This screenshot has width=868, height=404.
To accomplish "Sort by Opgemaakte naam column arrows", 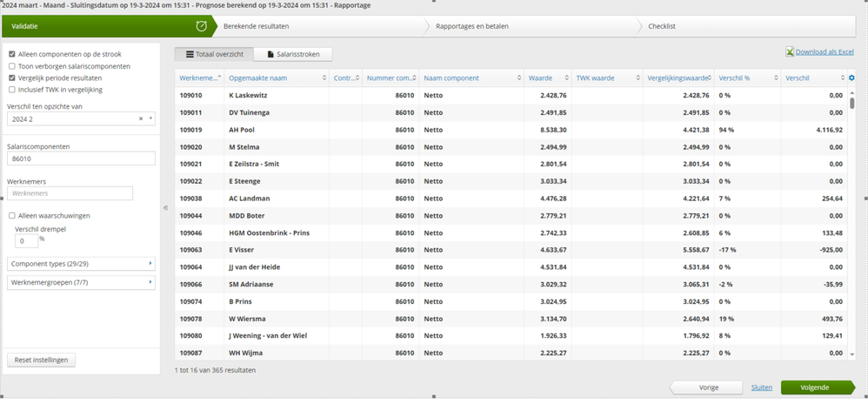I will click(x=324, y=78).
